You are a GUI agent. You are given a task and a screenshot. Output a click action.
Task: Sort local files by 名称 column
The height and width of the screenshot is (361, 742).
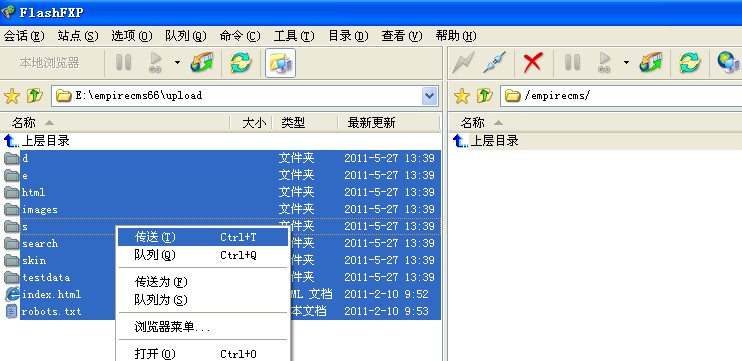pyautogui.click(x=115, y=123)
